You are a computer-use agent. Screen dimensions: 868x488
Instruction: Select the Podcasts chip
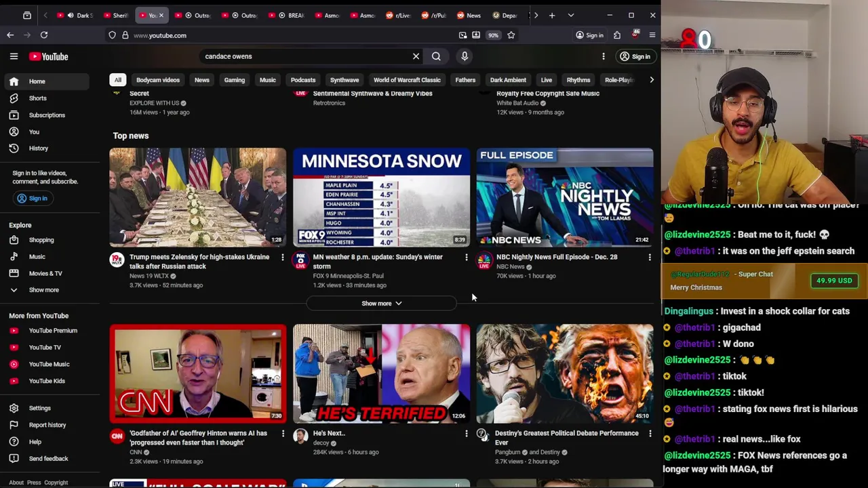(303, 80)
